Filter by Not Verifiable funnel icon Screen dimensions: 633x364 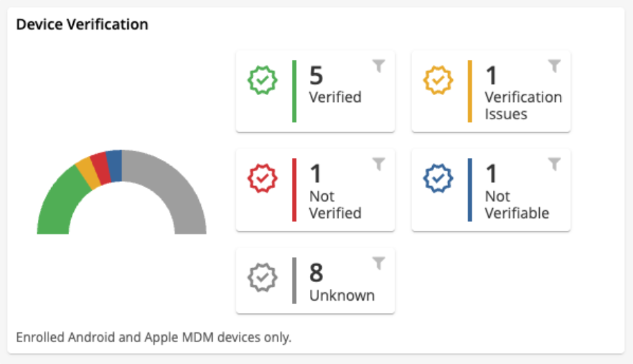coord(554,164)
